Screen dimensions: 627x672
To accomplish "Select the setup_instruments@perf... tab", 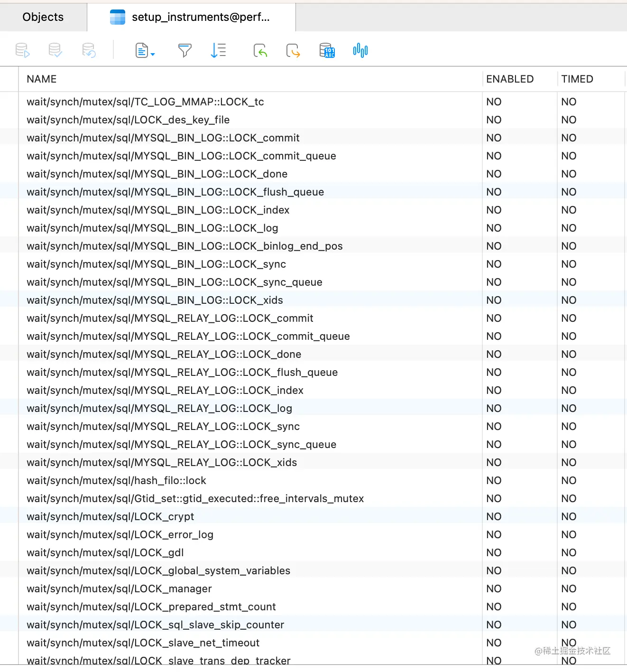I will (192, 17).
